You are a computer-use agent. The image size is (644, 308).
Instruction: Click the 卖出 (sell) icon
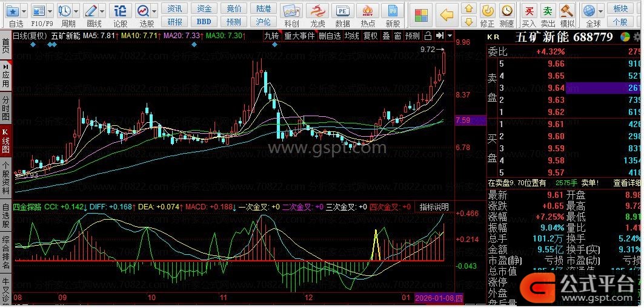point(548,15)
